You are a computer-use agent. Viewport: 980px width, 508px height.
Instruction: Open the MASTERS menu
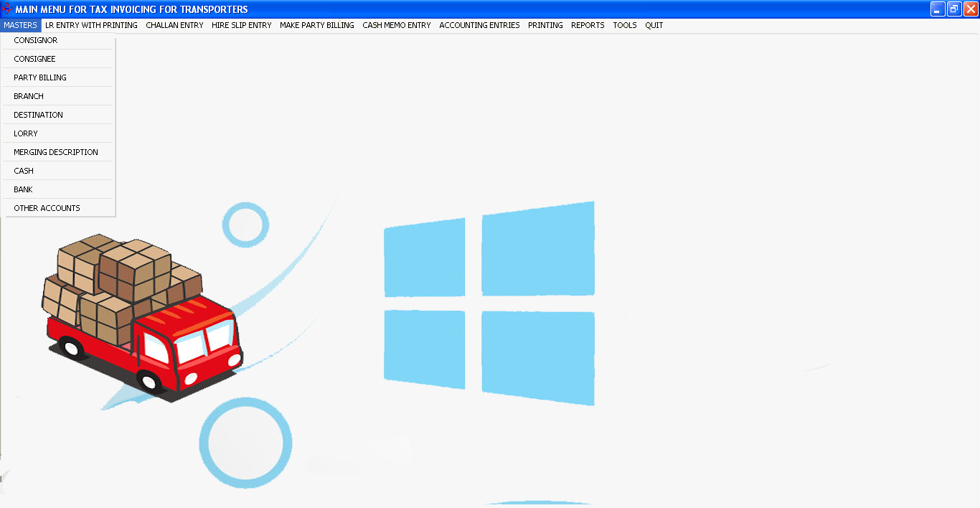pos(20,24)
